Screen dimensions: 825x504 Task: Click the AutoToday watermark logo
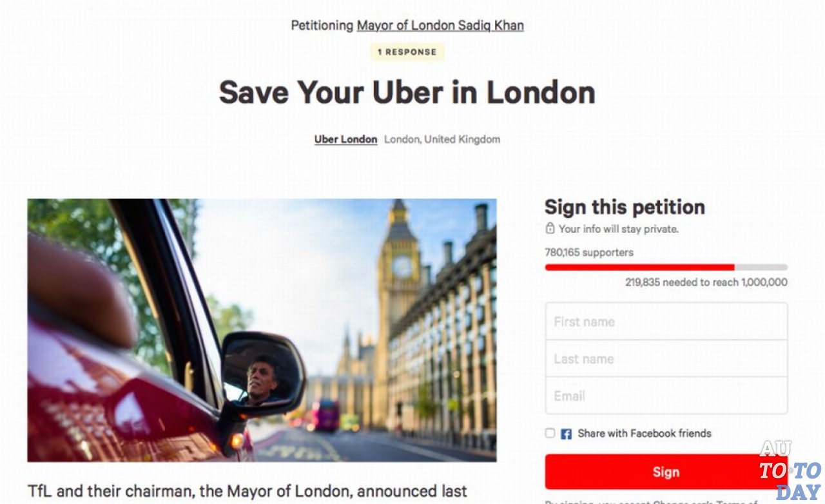tap(789, 471)
